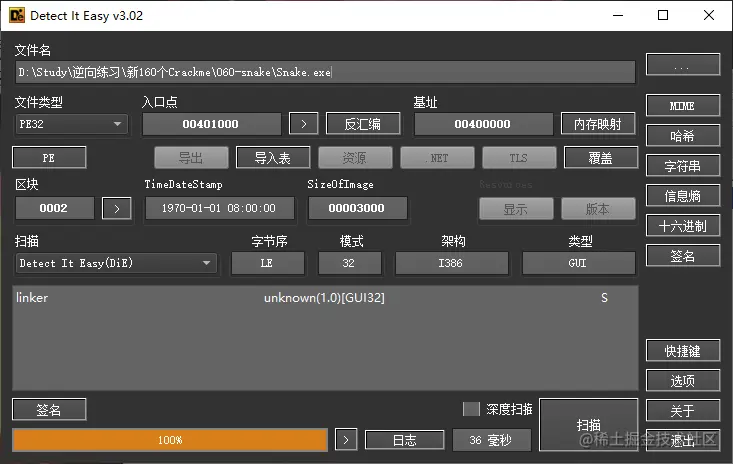Open the 导入表 imports table
Image resolution: width=733 pixels, height=464 pixels.
click(273, 158)
